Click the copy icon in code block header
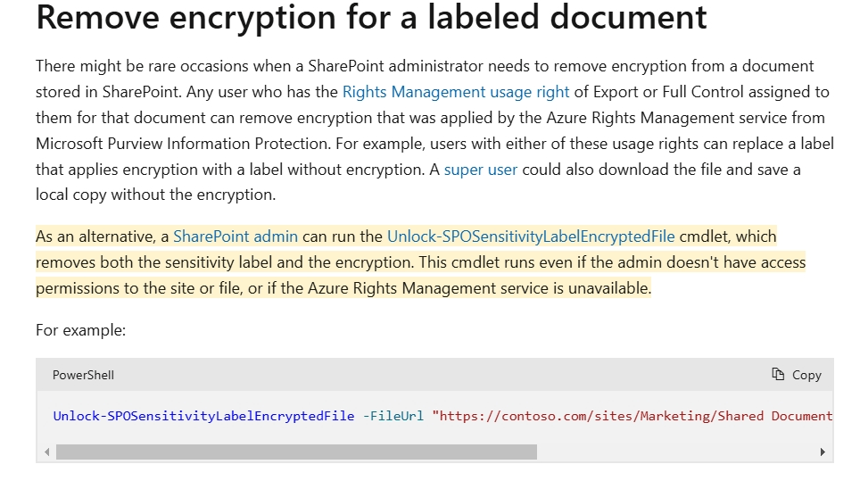The image size is (868, 481). tap(778, 375)
